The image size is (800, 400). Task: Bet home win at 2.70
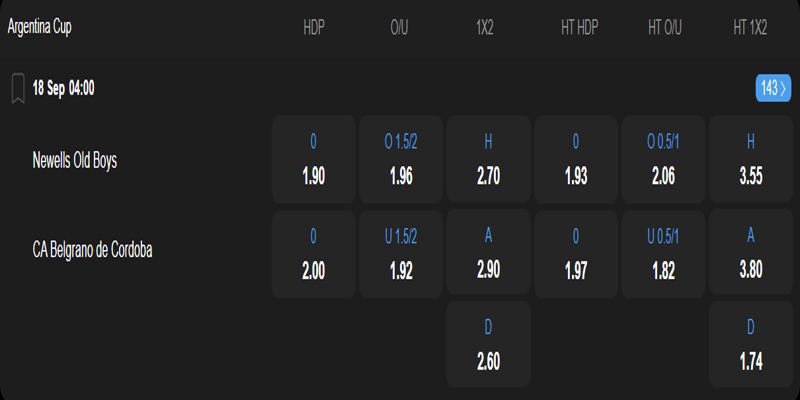(488, 161)
